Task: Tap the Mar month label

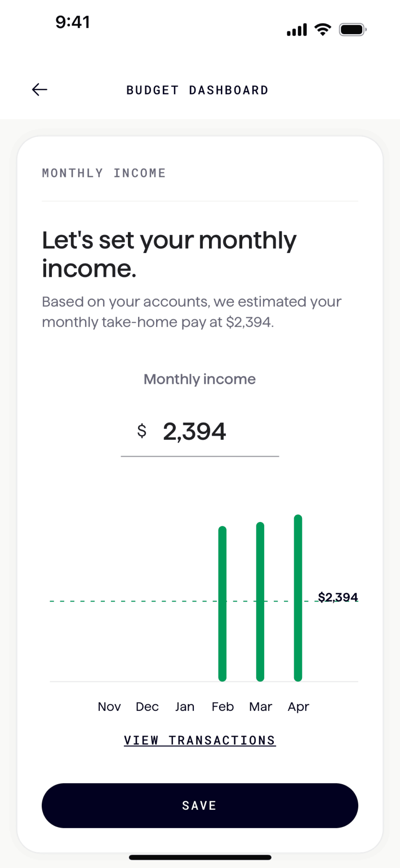Action: pyautogui.click(x=261, y=707)
